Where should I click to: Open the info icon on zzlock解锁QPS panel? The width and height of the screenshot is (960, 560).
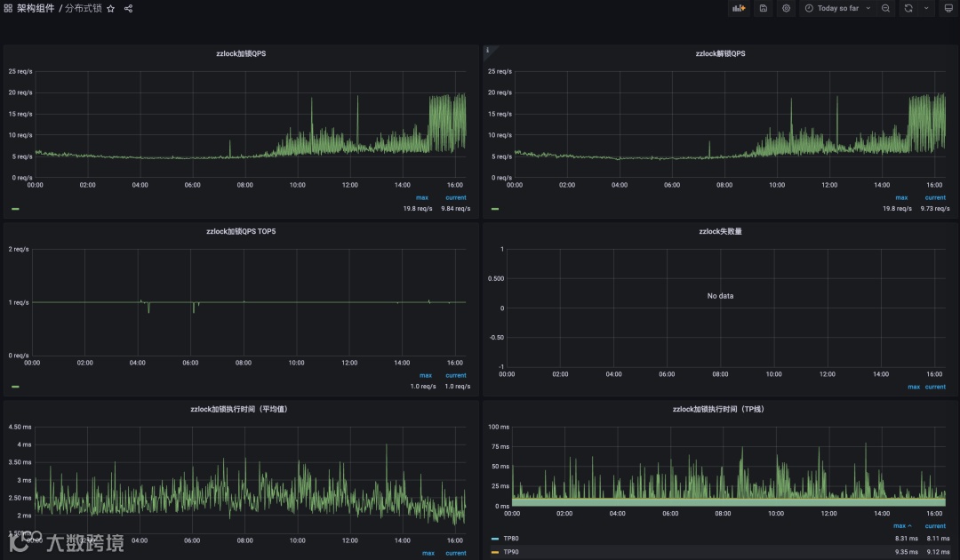pos(487,50)
